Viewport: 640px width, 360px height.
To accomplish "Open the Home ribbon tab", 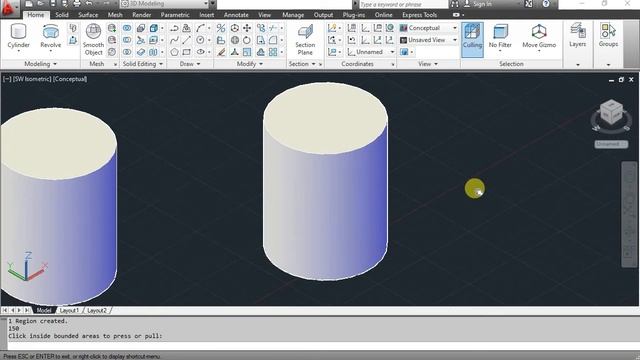I will tap(36, 15).
